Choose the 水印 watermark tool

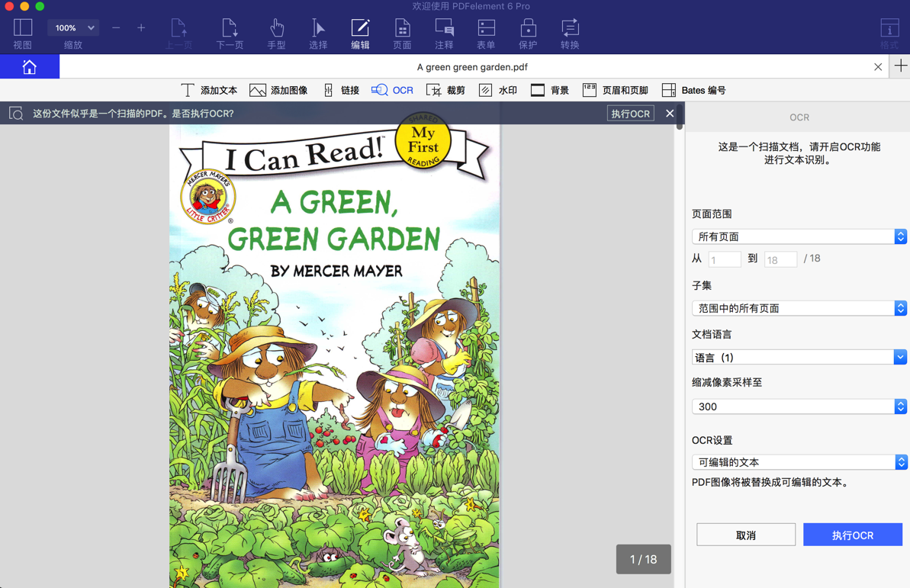(x=498, y=90)
